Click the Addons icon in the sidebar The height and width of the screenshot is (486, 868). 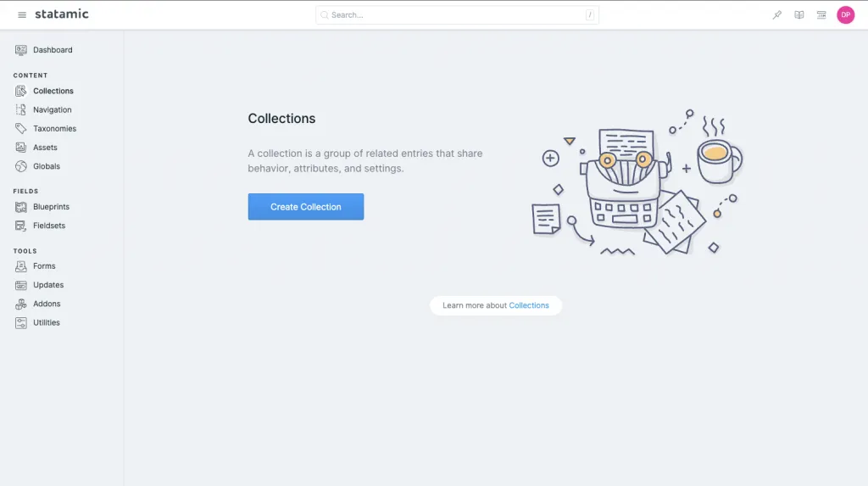pyautogui.click(x=21, y=304)
